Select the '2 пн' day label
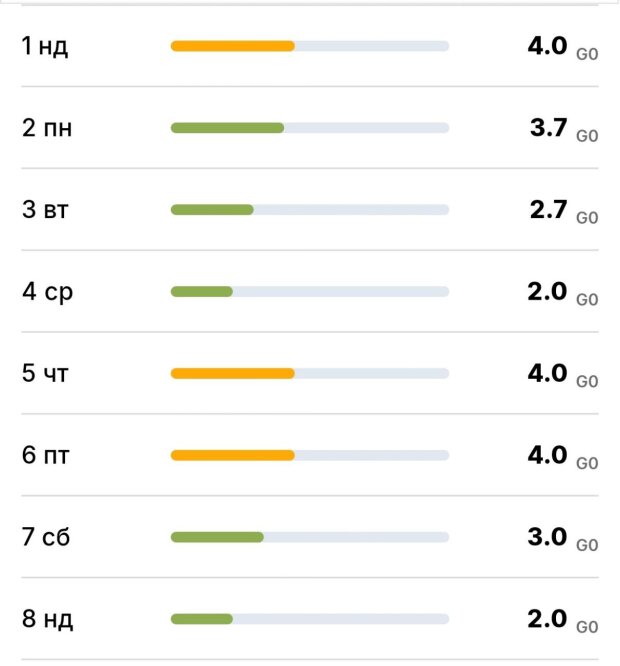 (47, 129)
